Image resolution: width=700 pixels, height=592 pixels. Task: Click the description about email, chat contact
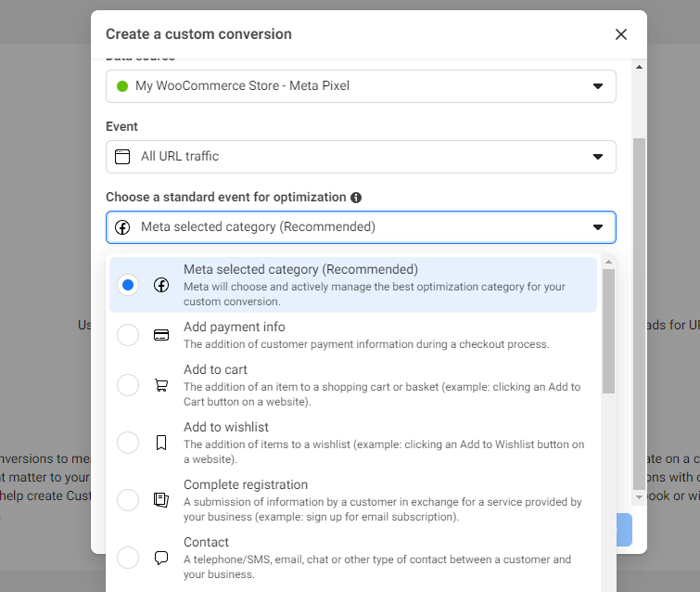click(x=377, y=567)
